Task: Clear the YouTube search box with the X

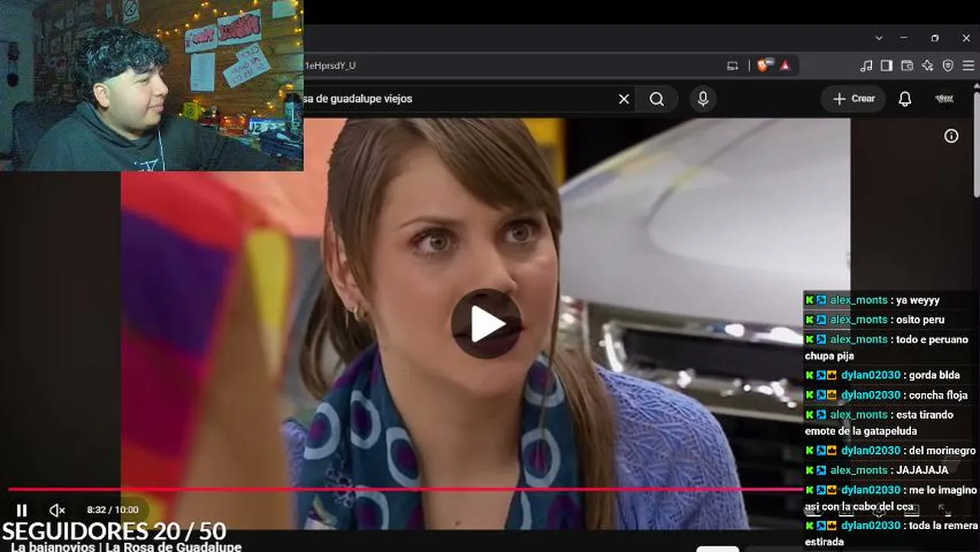Action: (x=623, y=99)
